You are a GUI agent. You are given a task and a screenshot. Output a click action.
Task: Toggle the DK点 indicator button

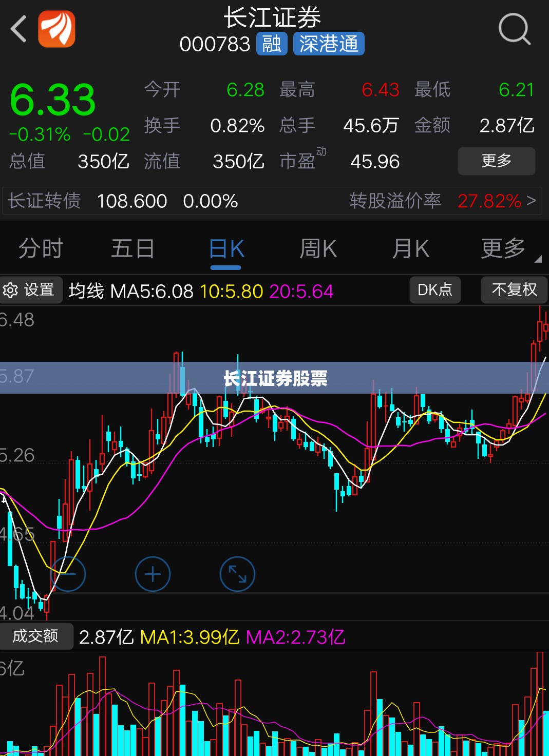[x=435, y=290]
